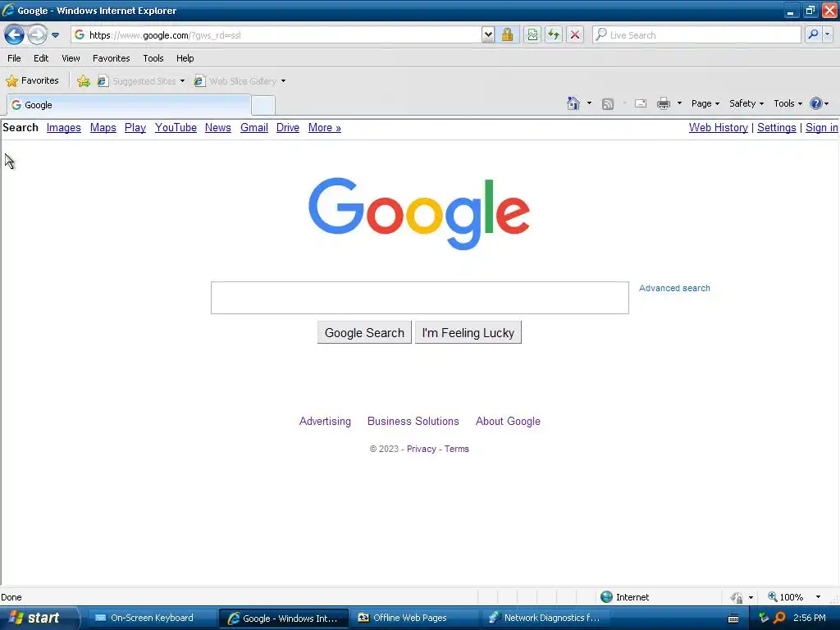The width and height of the screenshot is (840, 630).
Task: Expand the address bar URL dropdown
Action: 487,34
